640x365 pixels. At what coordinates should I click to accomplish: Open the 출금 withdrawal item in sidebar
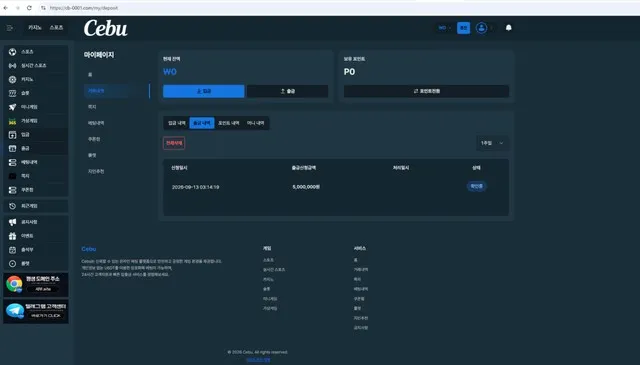[x=36, y=149]
